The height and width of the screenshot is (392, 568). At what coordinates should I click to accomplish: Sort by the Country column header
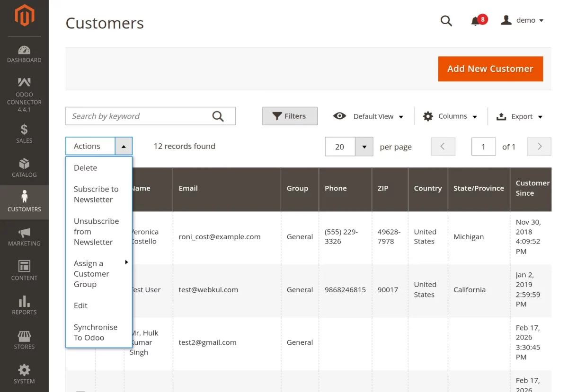[x=428, y=189]
